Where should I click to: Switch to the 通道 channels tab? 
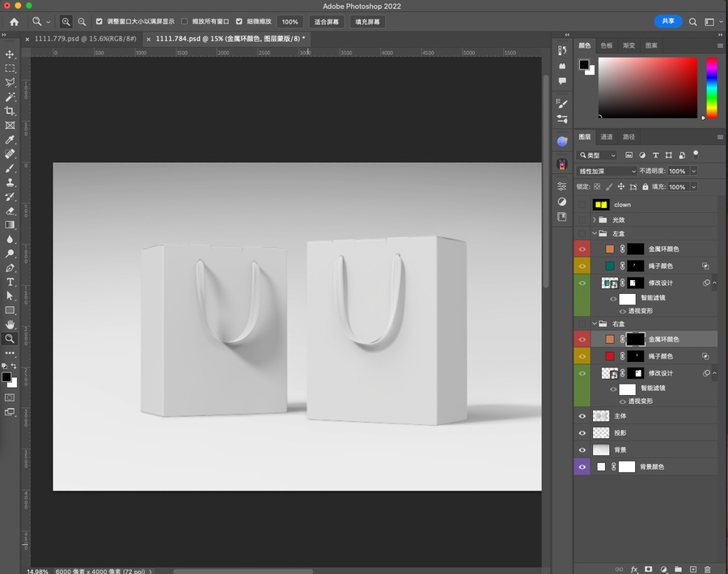[607, 137]
